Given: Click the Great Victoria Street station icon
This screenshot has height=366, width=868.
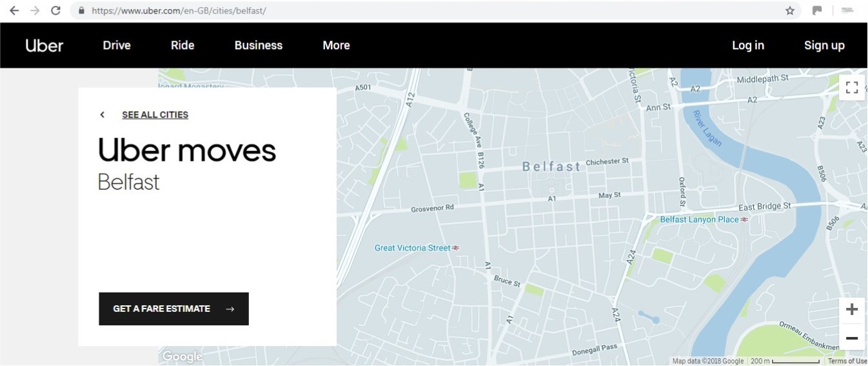Looking at the screenshot, I should (456, 248).
